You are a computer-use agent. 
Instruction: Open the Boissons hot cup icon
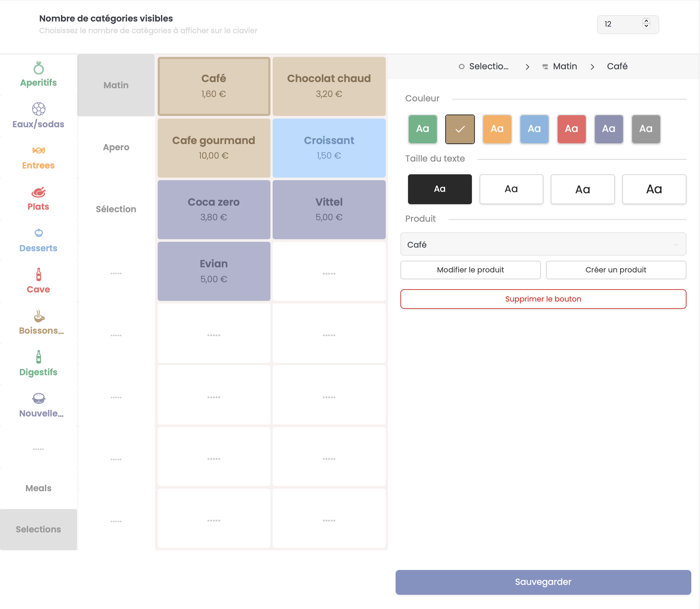pos(39,316)
